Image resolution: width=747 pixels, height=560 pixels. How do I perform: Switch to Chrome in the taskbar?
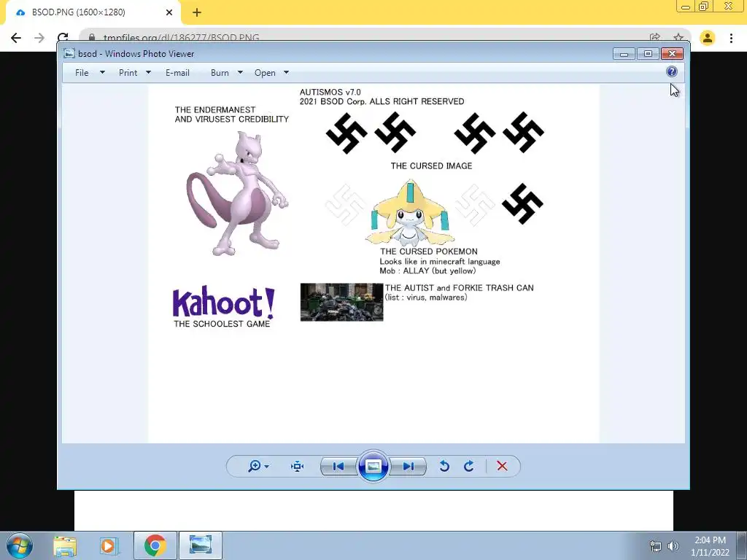tap(155, 545)
